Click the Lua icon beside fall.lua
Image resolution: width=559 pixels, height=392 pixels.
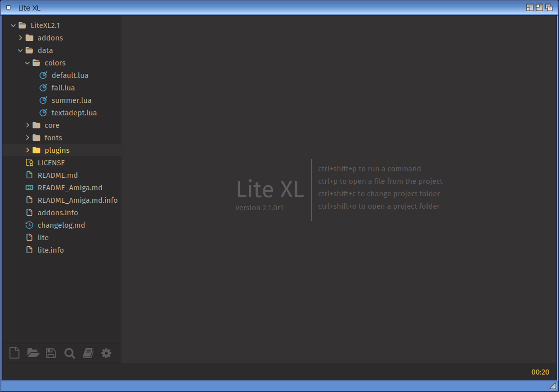coord(43,88)
